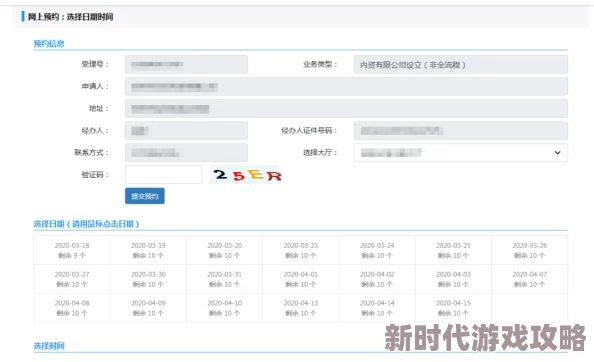This screenshot has height=362, width=594.
Task: Select date 2020-03-30
Action: (x=148, y=279)
